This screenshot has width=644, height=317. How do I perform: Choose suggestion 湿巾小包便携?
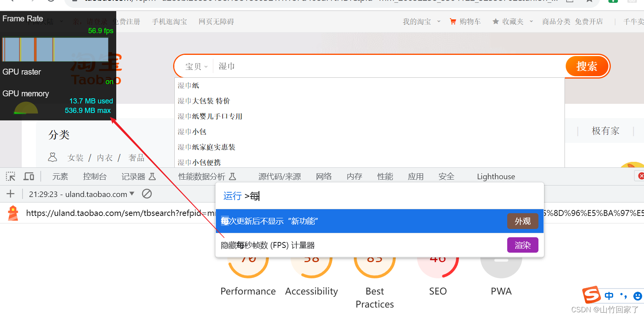[x=370, y=162]
